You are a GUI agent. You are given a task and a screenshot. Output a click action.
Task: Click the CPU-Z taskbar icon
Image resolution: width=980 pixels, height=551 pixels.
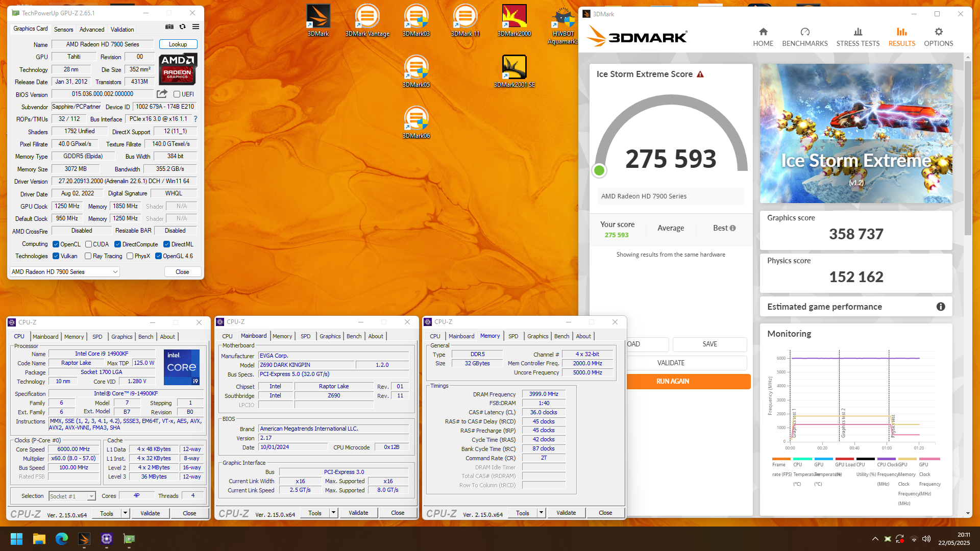(x=107, y=539)
